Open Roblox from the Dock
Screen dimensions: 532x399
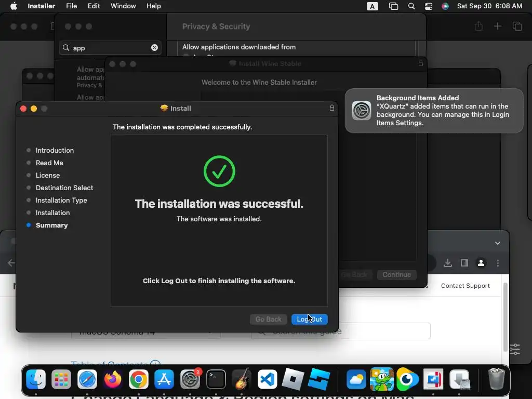[x=293, y=379]
